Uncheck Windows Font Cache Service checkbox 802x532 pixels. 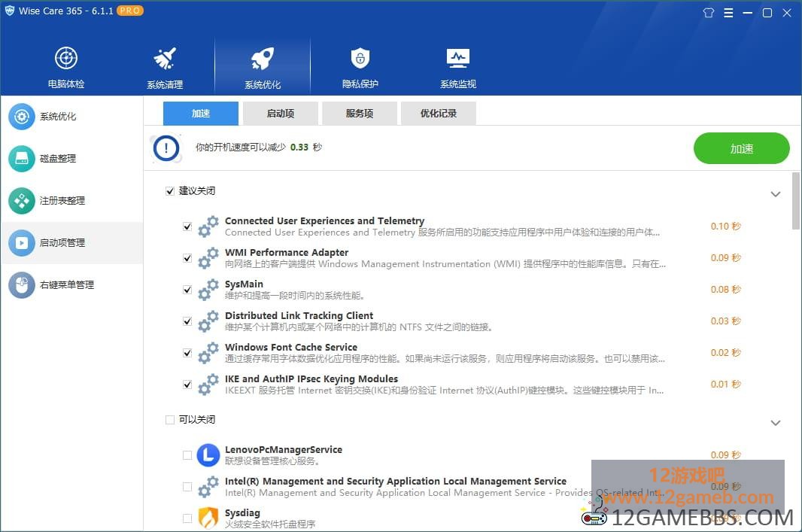(187, 353)
